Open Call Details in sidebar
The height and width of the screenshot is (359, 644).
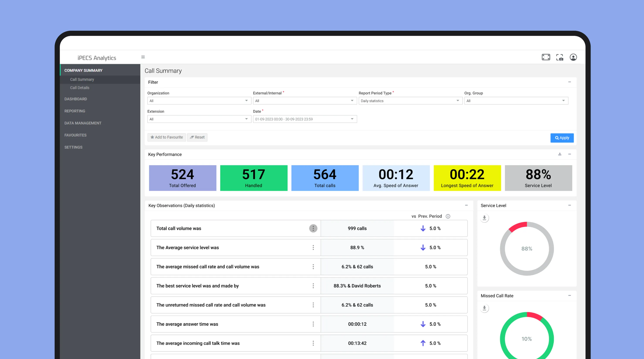(x=79, y=88)
